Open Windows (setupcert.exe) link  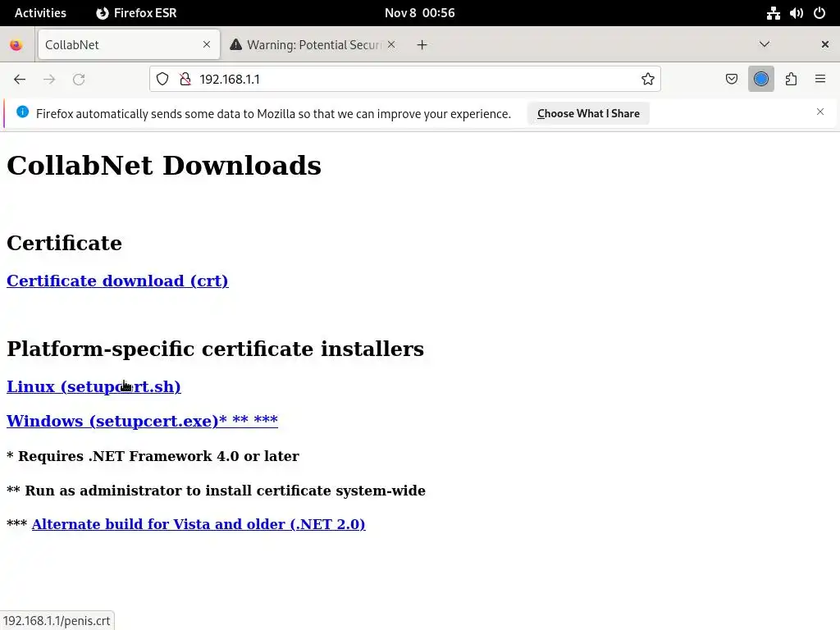(142, 421)
